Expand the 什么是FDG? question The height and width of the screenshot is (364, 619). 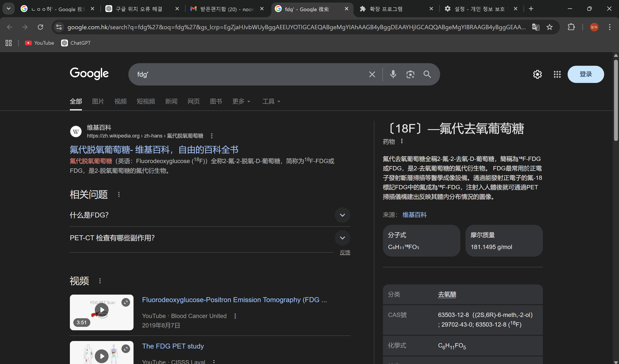pyautogui.click(x=210, y=215)
